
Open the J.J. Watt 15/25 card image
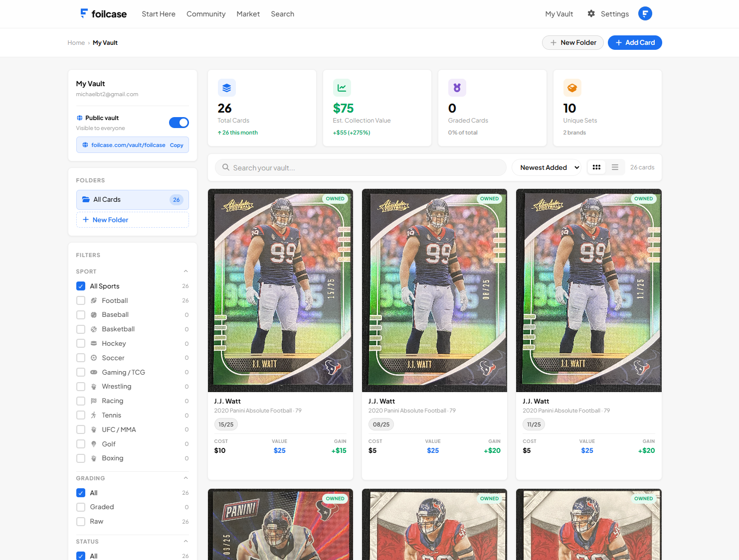tap(281, 290)
